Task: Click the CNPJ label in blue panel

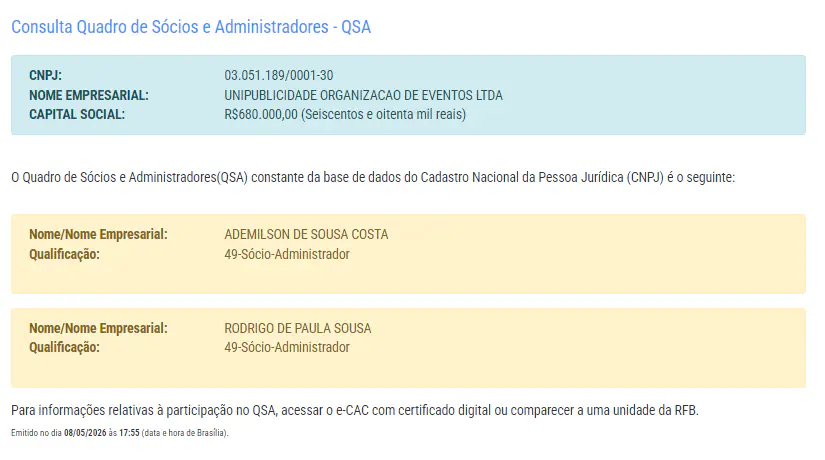Action: (x=45, y=75)
